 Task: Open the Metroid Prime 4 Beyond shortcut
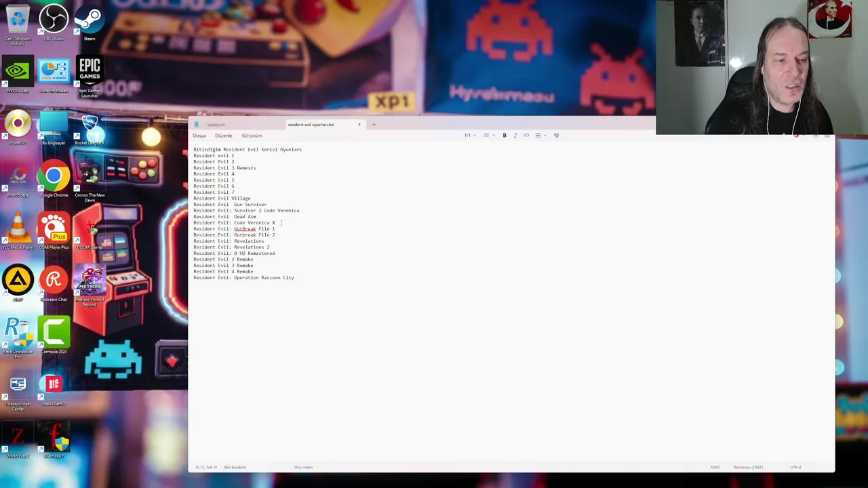pyautogui.click(x=90, y=285)
